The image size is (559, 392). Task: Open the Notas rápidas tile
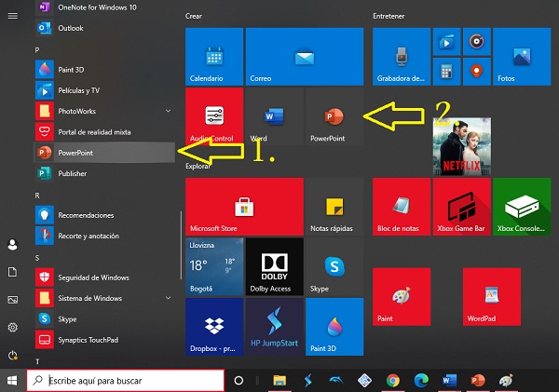tap(334, 207)
